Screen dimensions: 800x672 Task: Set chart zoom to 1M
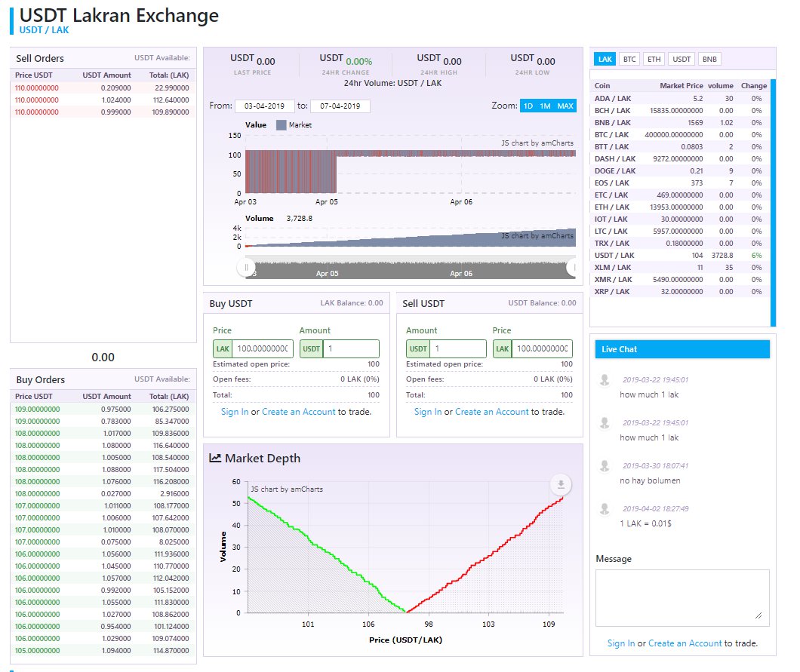pos(546,106)
